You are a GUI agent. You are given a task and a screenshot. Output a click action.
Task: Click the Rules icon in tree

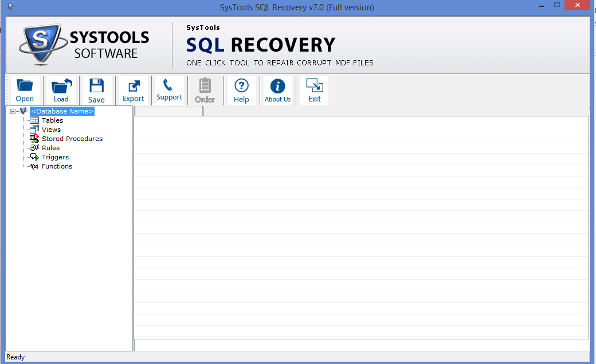[x=34, y=147]
